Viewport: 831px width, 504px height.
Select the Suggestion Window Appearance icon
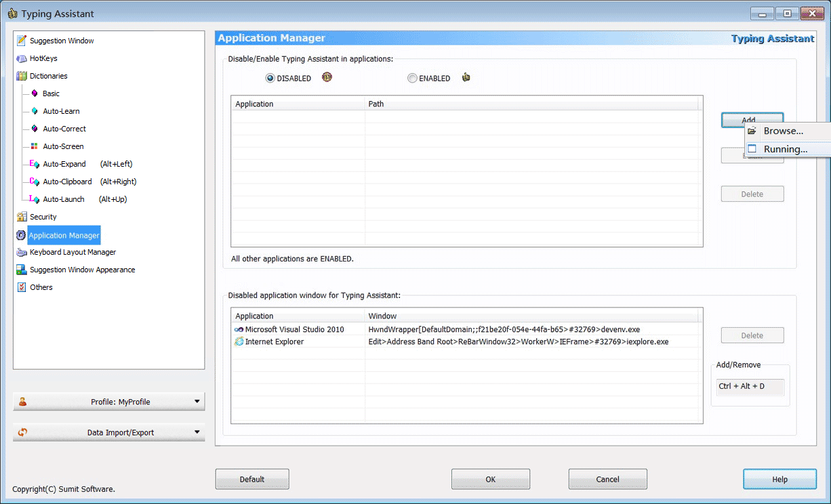pyautogui.click(x=21, y=270)
